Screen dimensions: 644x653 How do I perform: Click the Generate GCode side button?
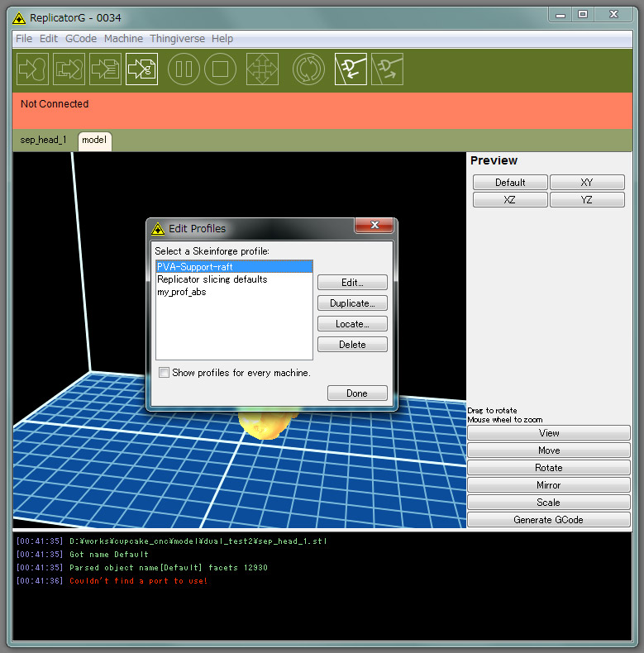point(549,520)
